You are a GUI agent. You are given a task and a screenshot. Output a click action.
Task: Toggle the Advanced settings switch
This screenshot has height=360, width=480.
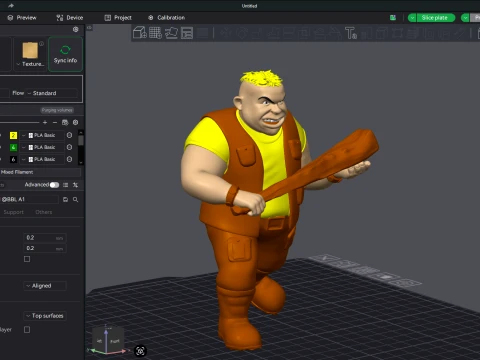tap(54, 185)
